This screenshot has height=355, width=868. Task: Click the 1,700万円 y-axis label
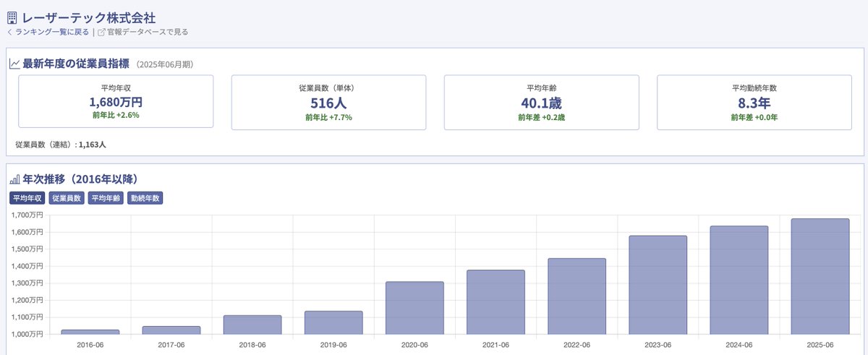click(27, 215)
